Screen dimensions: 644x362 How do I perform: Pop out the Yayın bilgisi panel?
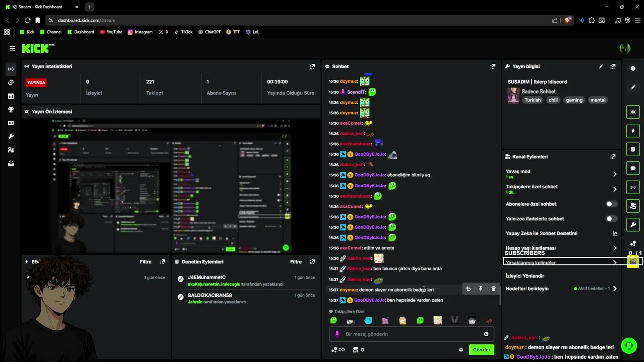[613, 66]
